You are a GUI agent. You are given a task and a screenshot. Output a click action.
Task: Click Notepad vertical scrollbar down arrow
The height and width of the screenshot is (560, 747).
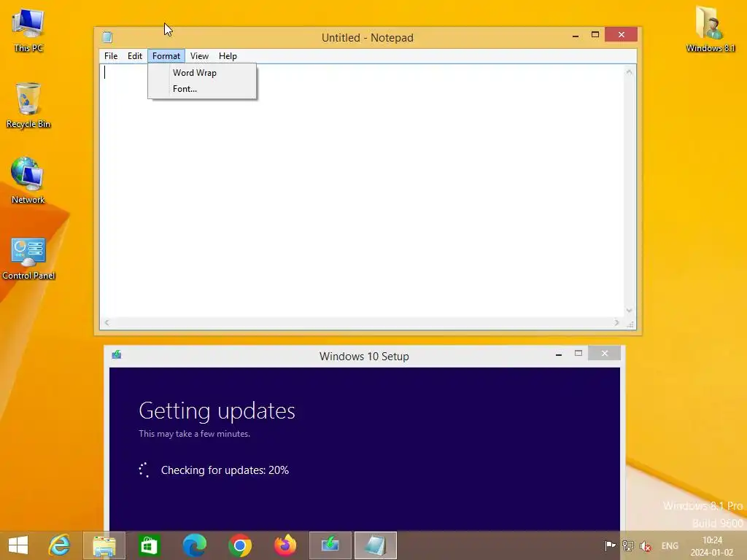tap(630, 311)
